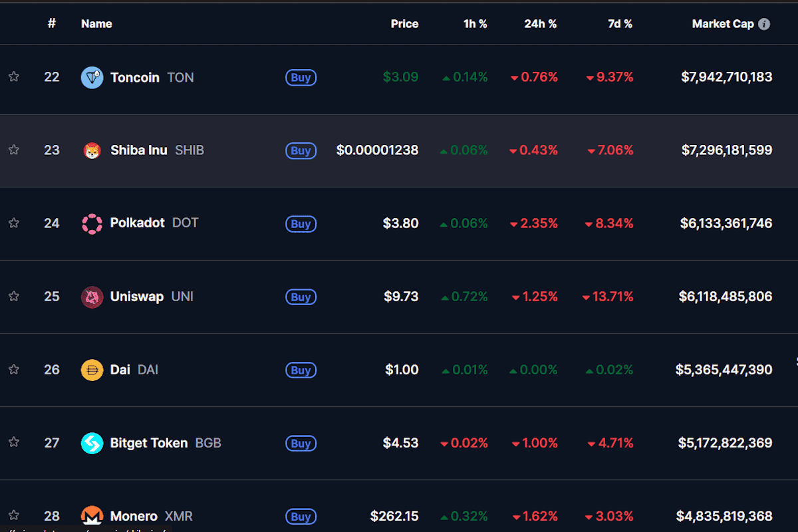
Task: Select Toncoin 24h change 0.76%
Action: click(534, 77)
